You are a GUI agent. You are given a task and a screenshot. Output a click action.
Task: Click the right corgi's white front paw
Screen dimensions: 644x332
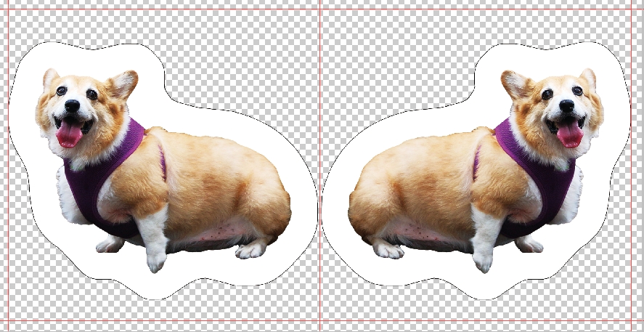click(484, 260)
